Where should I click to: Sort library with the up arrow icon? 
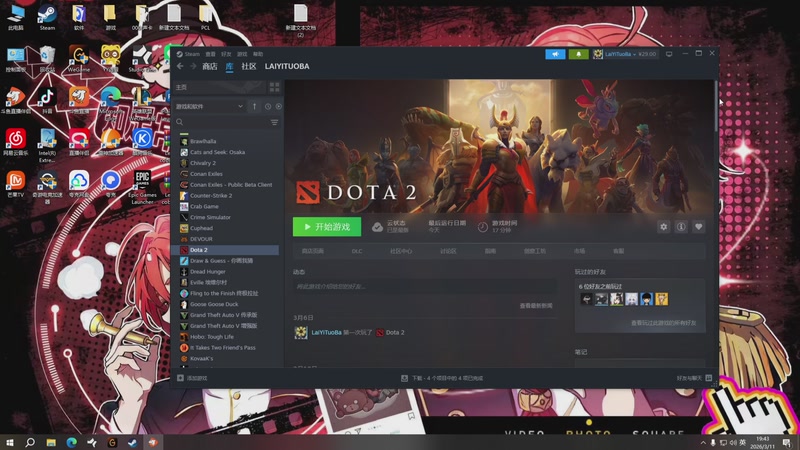[x=254, y=106]
